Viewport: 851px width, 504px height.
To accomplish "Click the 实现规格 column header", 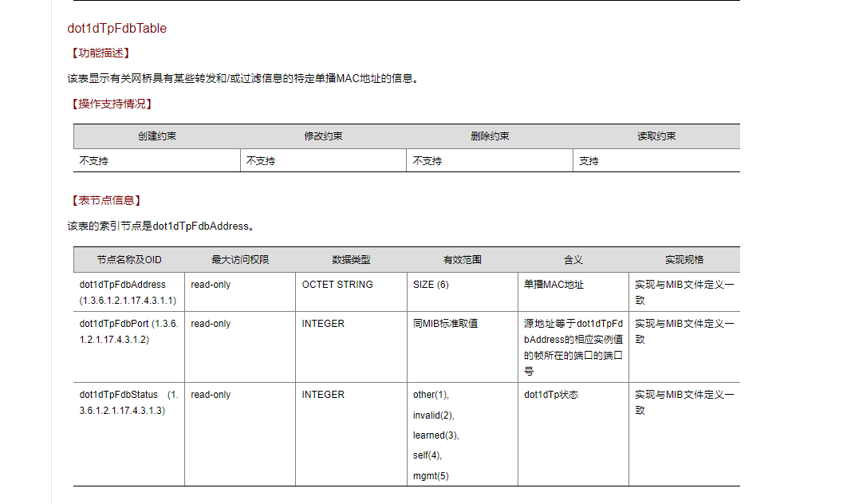I will [x=684, y=260].
